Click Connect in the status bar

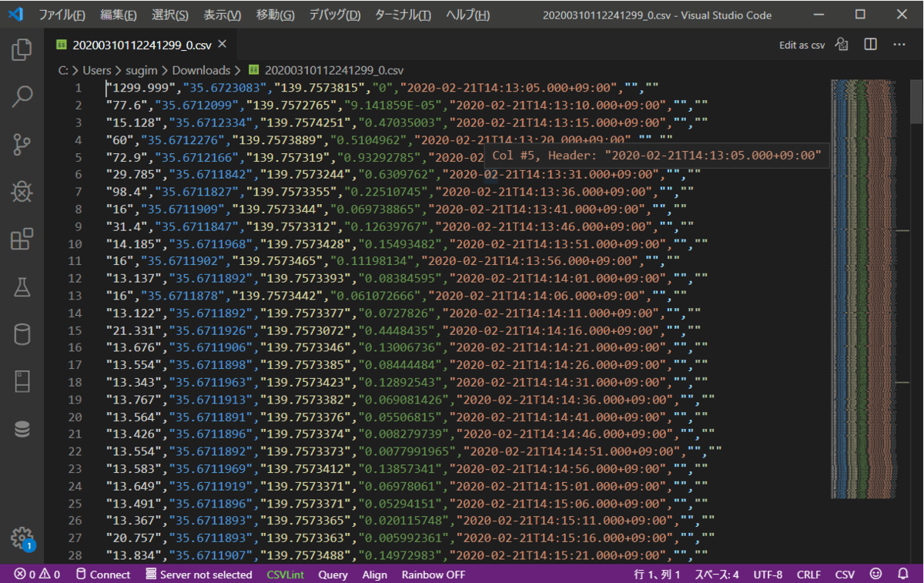pos(102,575)
